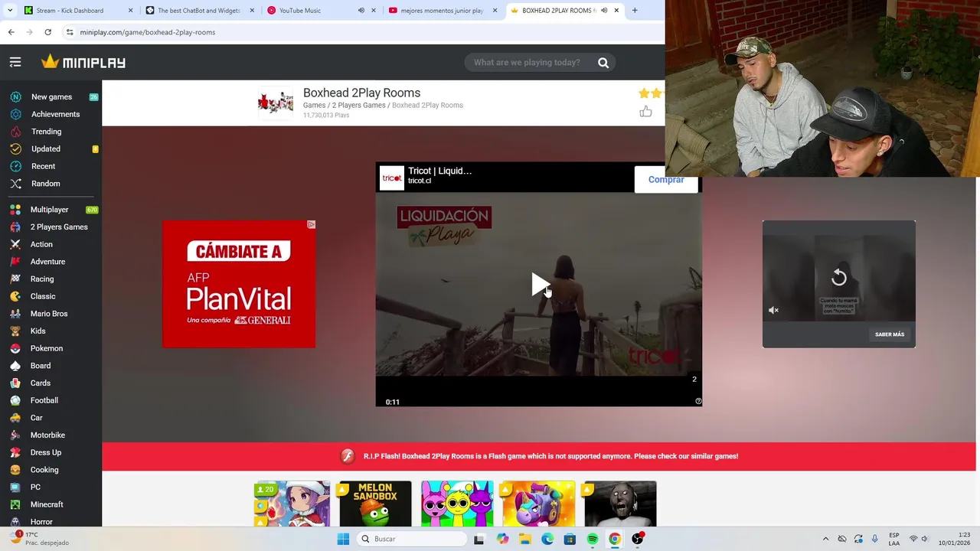Open the Motorbike category
Screen dimensions: 980x551
(47, 435)
